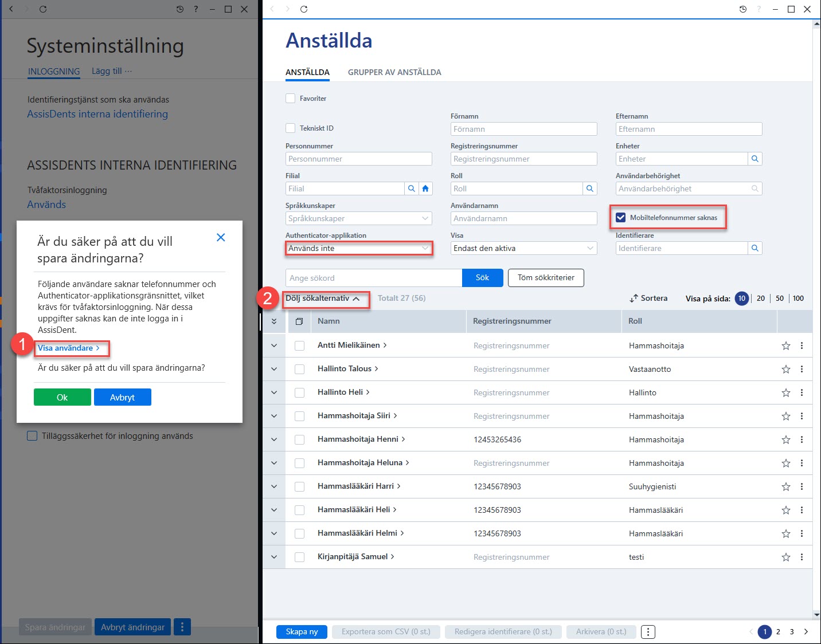821x644 pixels.
Task: Click the Ange sökord search field
Action: tap(374, 278)
